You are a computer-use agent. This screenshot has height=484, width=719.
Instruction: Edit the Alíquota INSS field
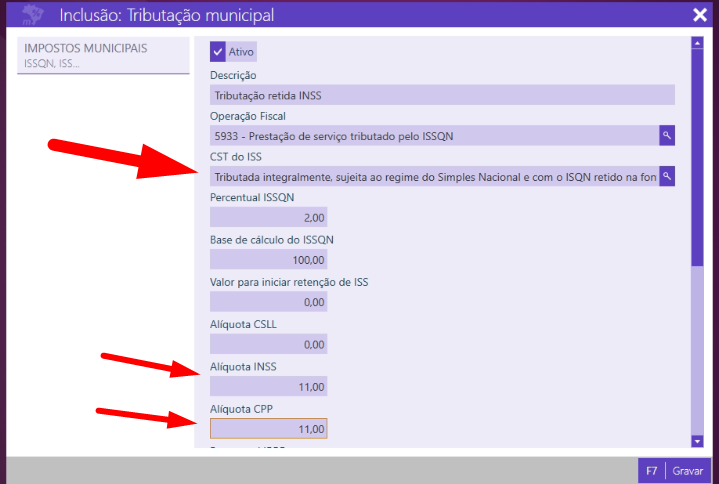click(268, 386)
